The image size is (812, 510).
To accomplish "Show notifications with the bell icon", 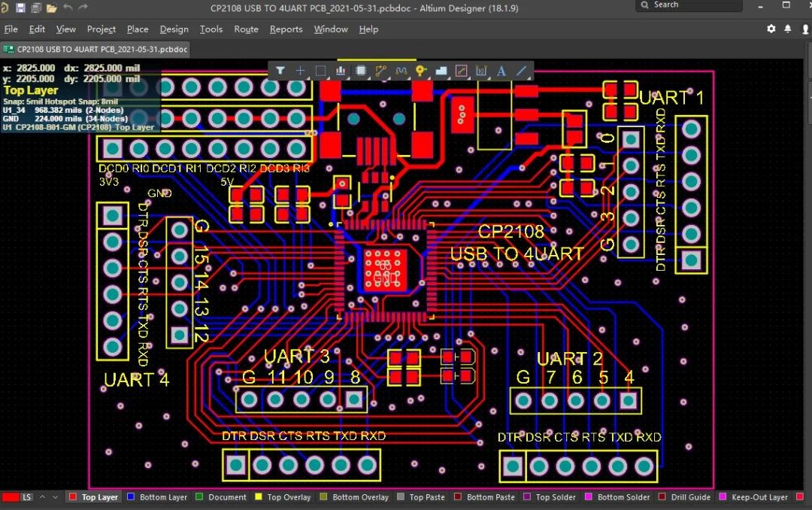I will 788,29.
